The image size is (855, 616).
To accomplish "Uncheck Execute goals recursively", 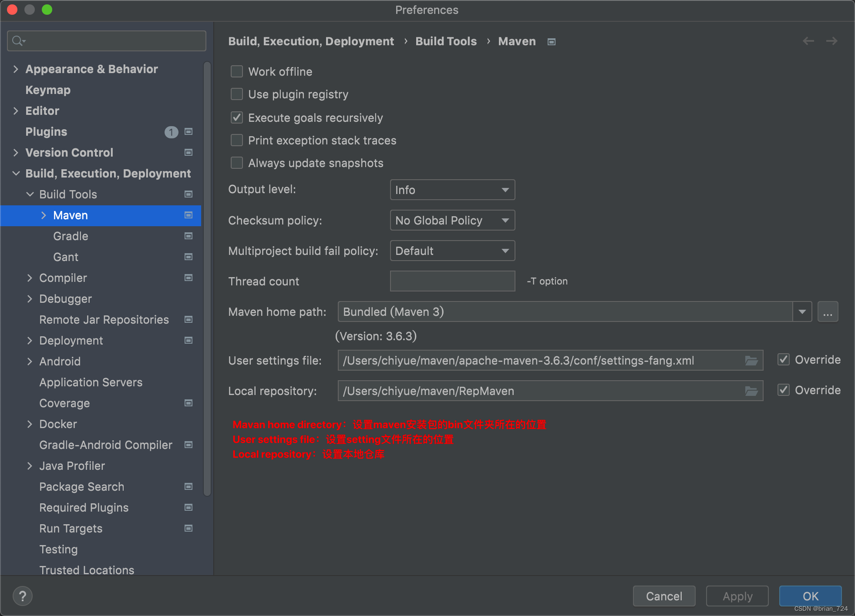I will [x=237, y=117].
